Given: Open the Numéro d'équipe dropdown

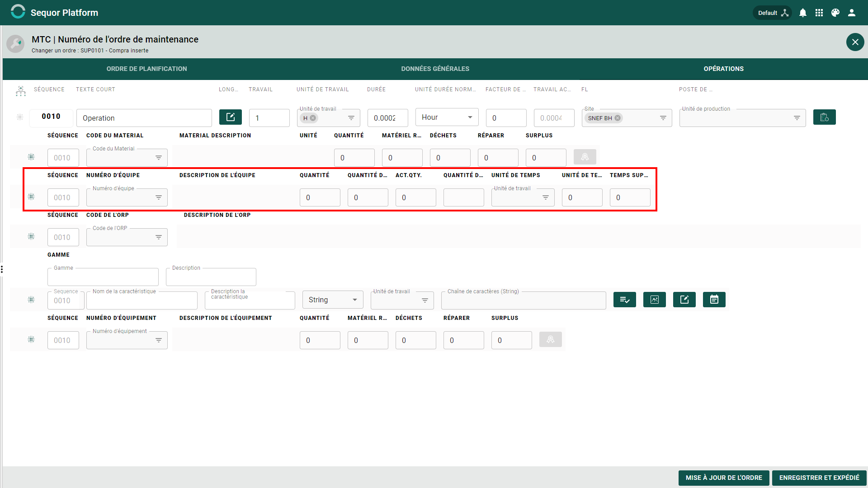Looking at the screenshot, I should coord(159,197).
